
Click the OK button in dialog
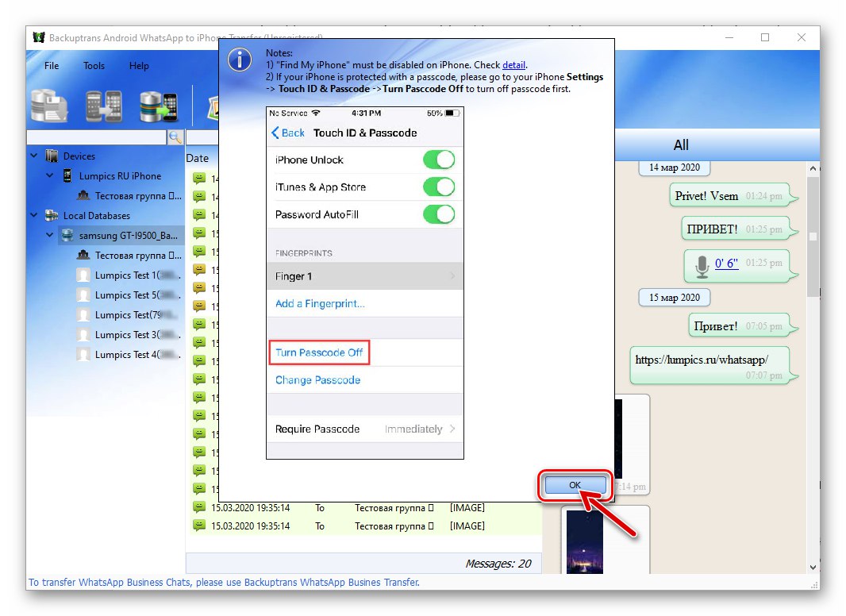click(575, 485)
